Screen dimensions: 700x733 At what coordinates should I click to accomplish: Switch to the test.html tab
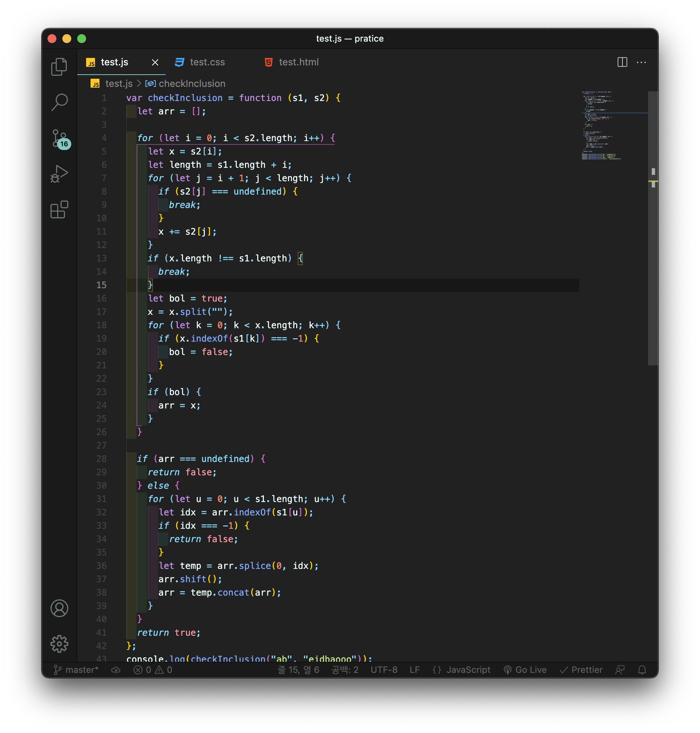tap(298, 62)
